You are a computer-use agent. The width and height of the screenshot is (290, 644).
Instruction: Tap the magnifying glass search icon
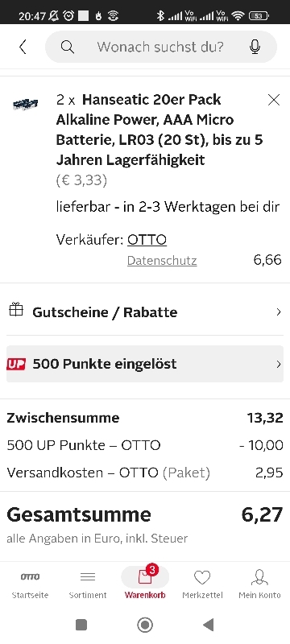68,47
